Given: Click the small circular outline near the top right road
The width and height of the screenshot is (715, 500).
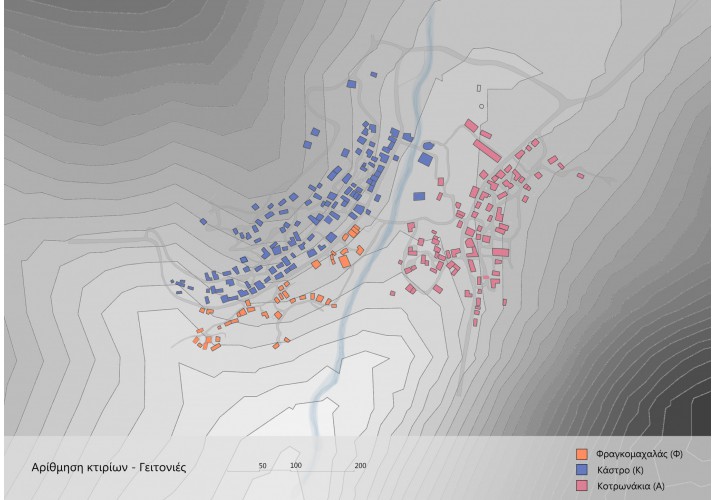Looking at the screenshot, I should pyautogui.click(x=482, y=106).
